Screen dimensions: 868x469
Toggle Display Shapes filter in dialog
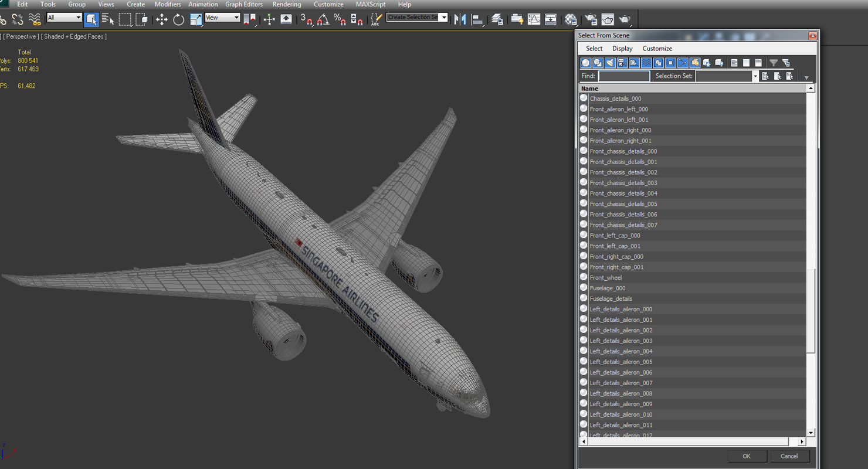[598, 63]
